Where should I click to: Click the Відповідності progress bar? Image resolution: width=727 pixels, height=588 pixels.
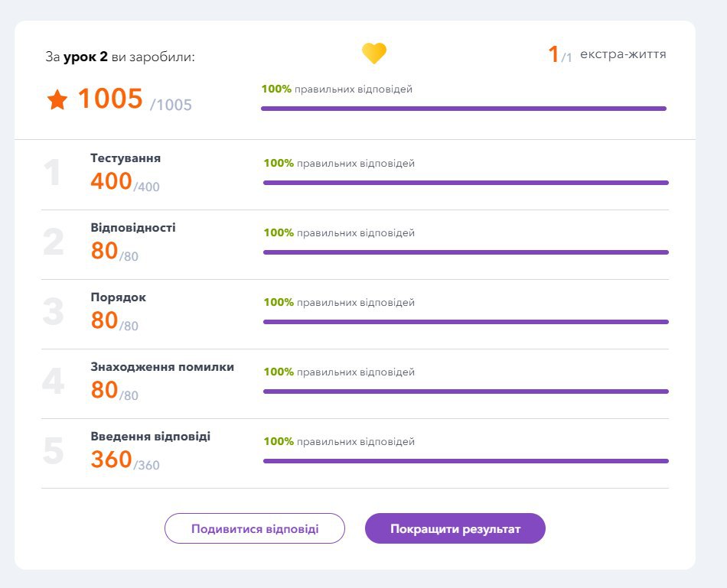tap(465, 252)
